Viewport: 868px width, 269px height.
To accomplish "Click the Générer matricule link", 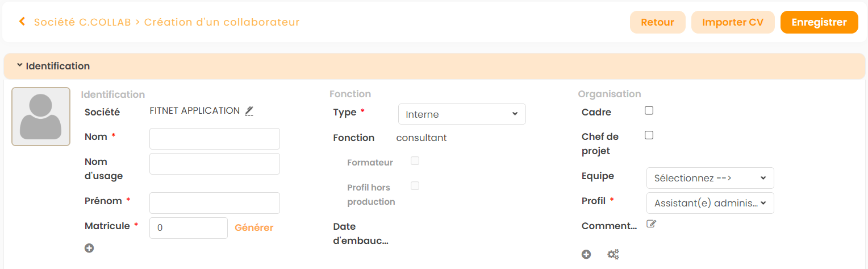I will tap(254, 228).
